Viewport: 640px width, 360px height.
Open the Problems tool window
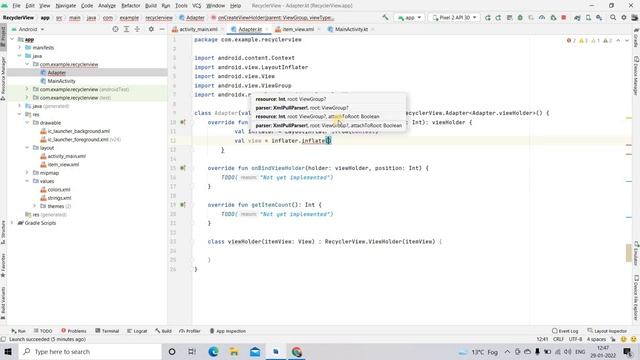click(x=73, y=331)
